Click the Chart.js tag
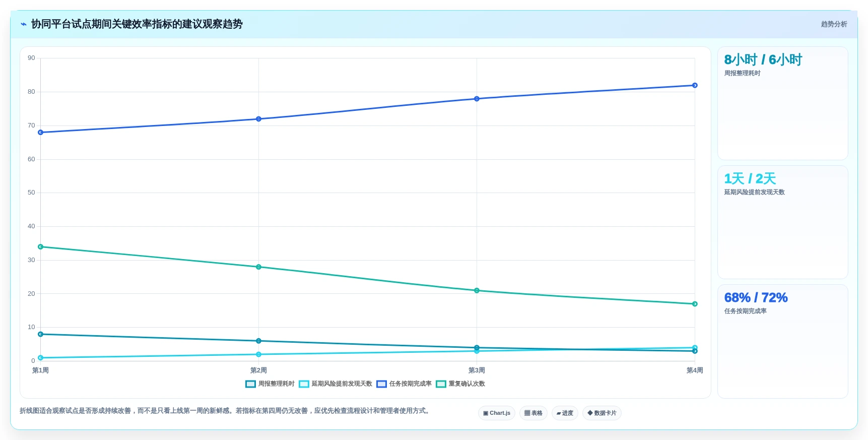The image size is (868, 440). 496,413
